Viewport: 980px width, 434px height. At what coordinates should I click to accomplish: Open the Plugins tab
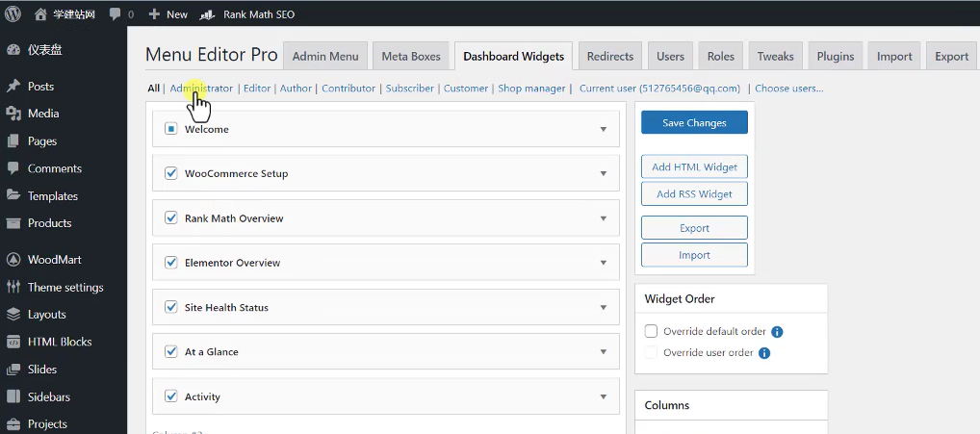[836, 56]
